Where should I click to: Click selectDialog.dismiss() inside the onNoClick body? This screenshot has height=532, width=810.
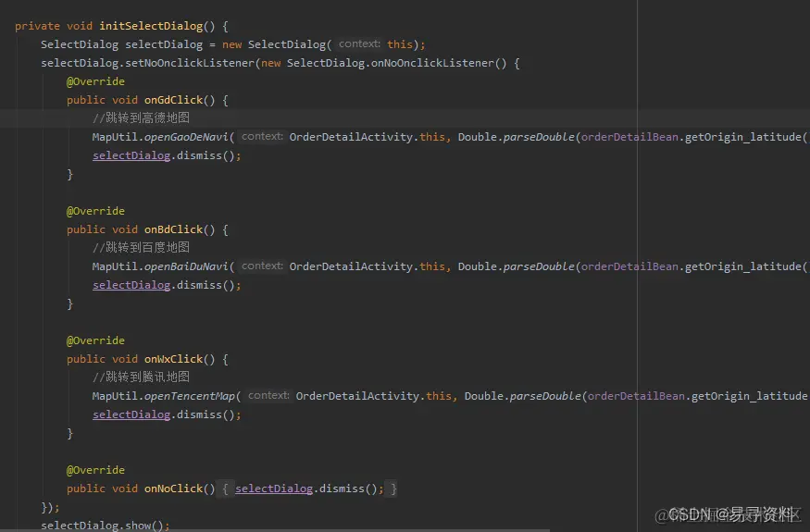(309, 489)
